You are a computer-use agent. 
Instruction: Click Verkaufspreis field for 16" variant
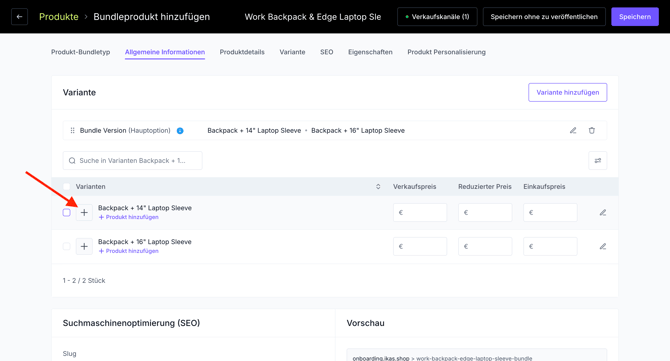click(x=420, y=247)
